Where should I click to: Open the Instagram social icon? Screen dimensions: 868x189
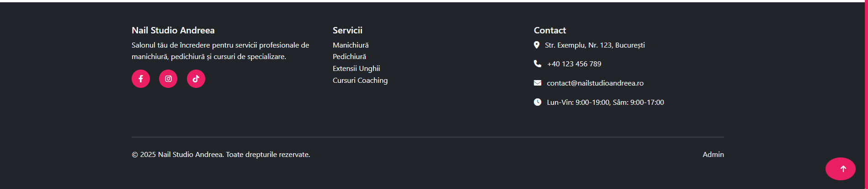(168, 79)
